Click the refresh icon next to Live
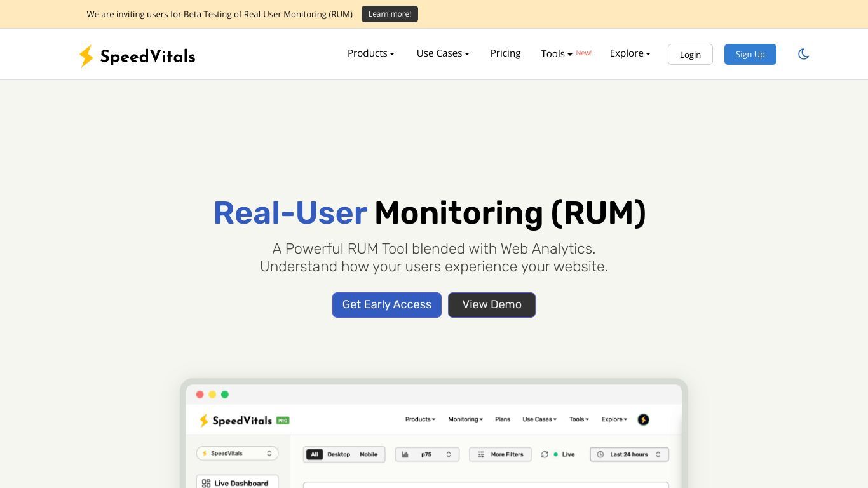 (x=545, y=454)
